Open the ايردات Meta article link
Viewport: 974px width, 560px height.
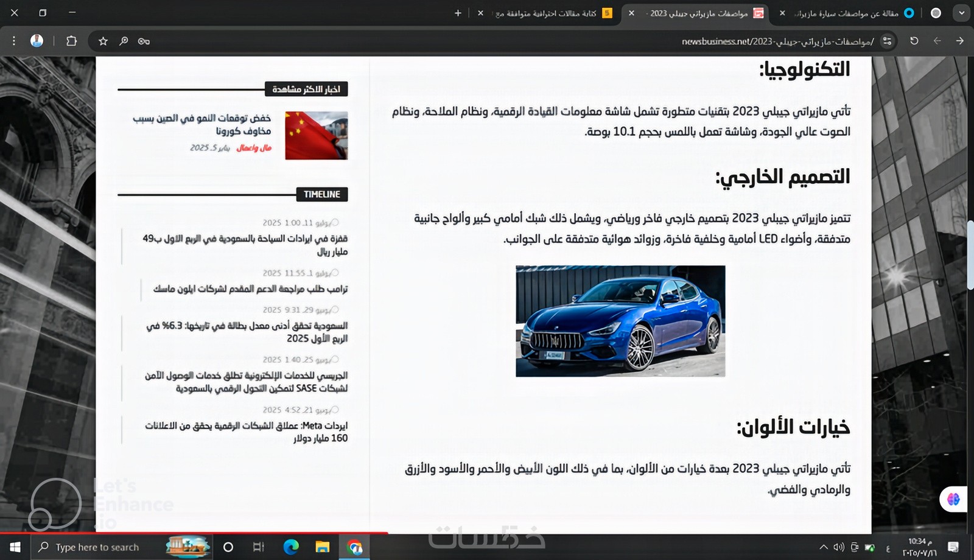pyautogui.click(x=246, y=432)
